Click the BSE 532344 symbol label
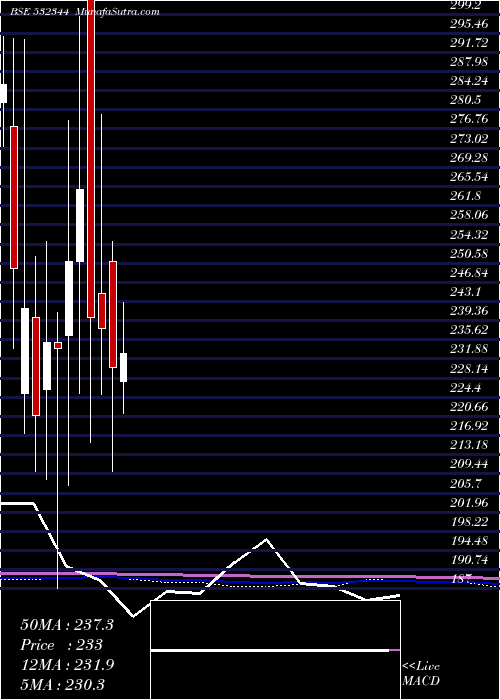This screenshot has width=500, height=700. 40,12
